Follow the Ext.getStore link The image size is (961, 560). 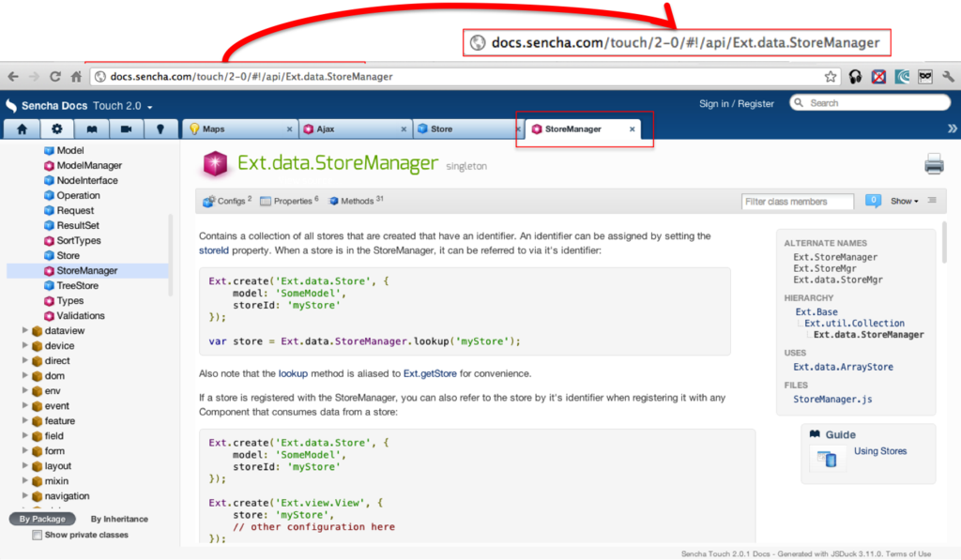click(430, 373)
